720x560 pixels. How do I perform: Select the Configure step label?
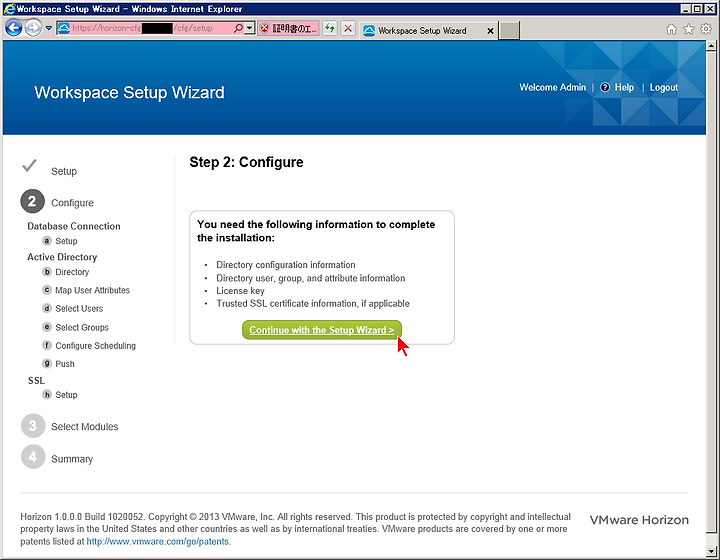click(x=72, y=203)
